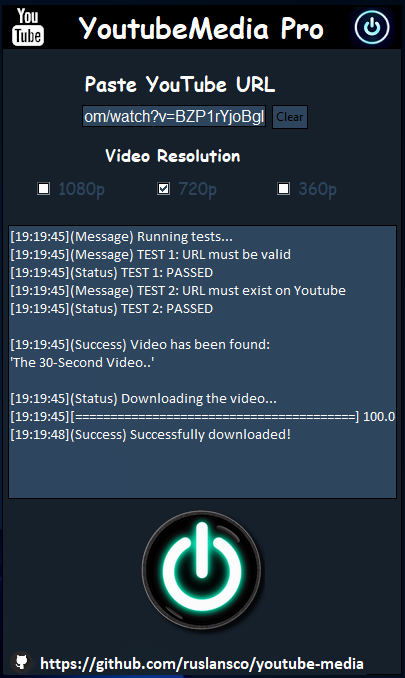Click the 1080p label text
405x678 pixels.
pos(81,189)
